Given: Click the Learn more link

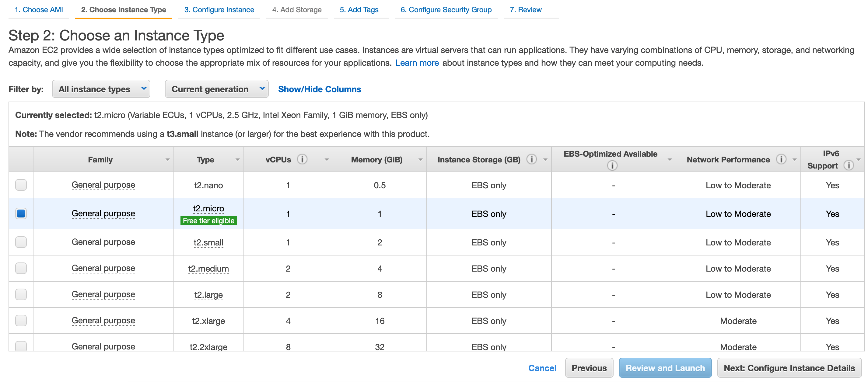Looking at the screenshot, I should tap(417, 63).
